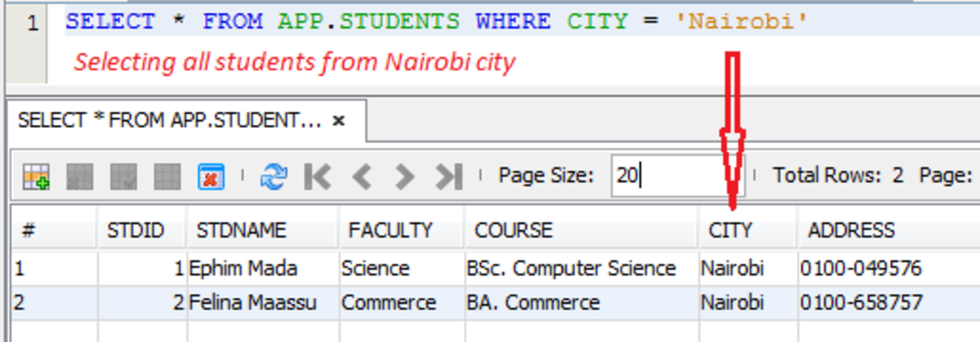The image size is (980, 342).
Task: Click the Delete Selected Records icon
Action: click(x=81, y=175)
